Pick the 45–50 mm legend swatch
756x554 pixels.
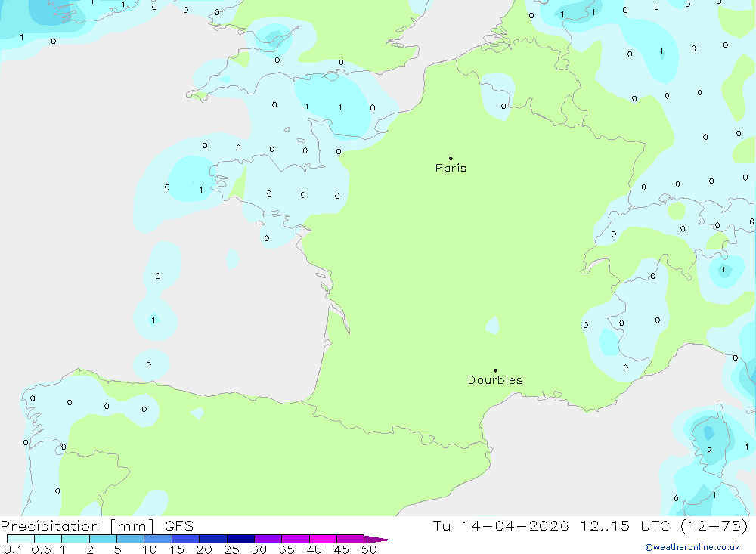pos(351,539)
